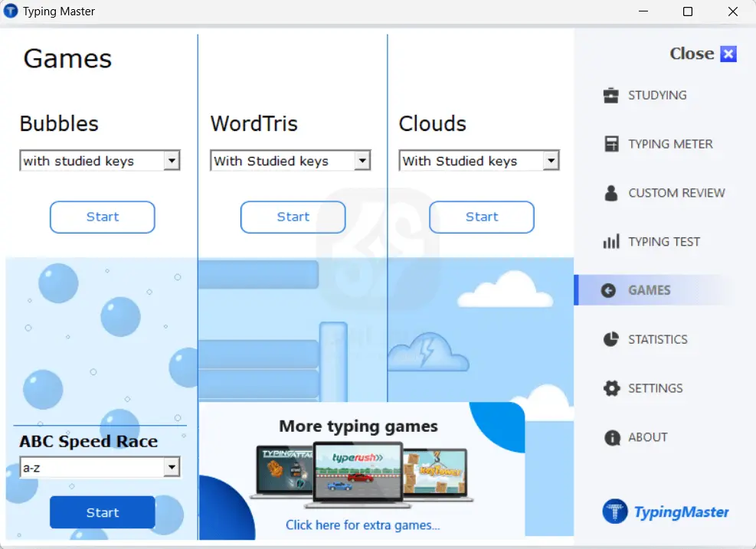Click here for extra games link
The height and width of the screenshot is (549, 756).
tap(358, 525)
